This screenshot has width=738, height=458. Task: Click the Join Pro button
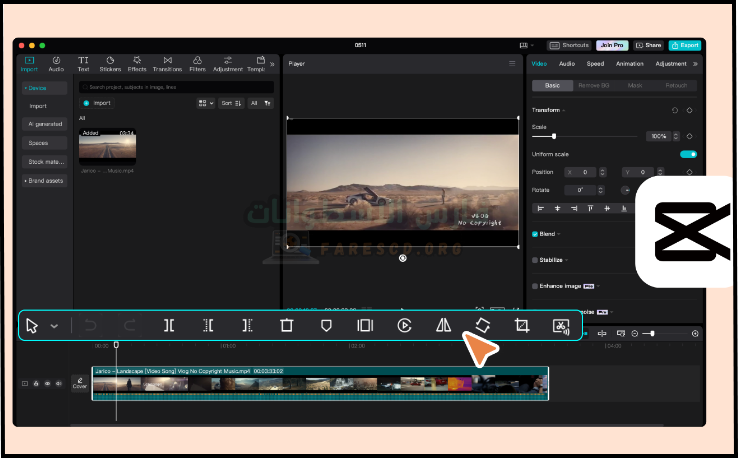[x=611, y=45]
